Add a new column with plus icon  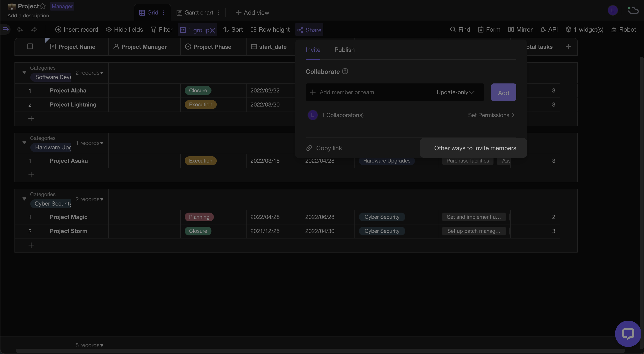569,47
